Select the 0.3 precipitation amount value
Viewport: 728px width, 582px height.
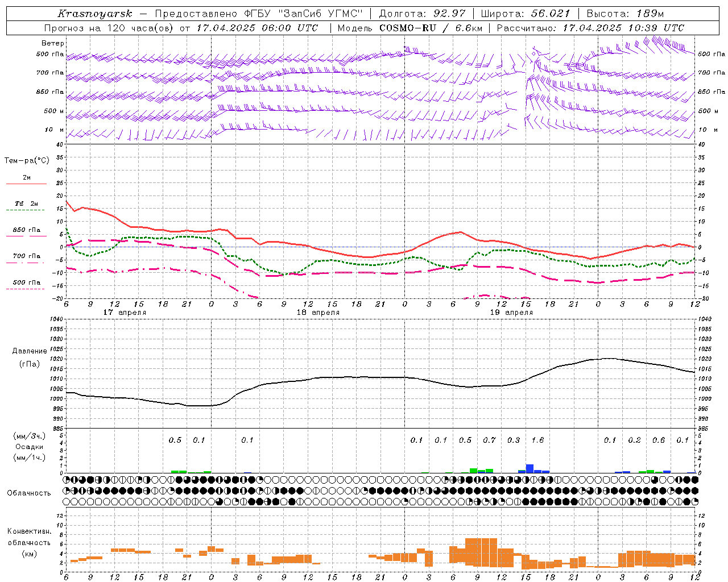pos(514,440)
